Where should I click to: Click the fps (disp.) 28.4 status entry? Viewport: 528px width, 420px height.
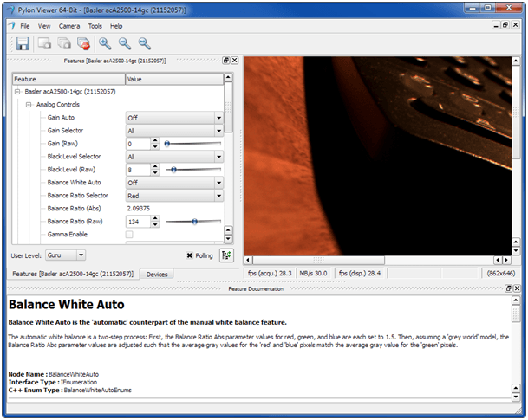(360, 273)
